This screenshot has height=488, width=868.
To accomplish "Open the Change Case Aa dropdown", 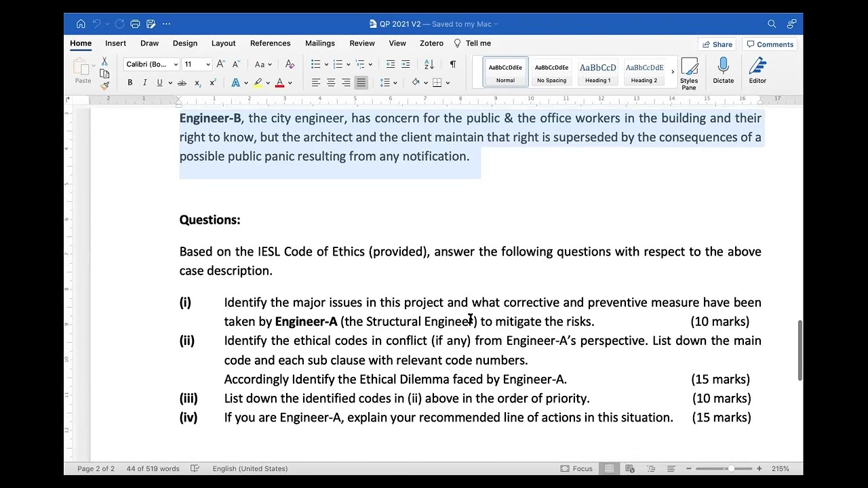I will click(263, 64).
